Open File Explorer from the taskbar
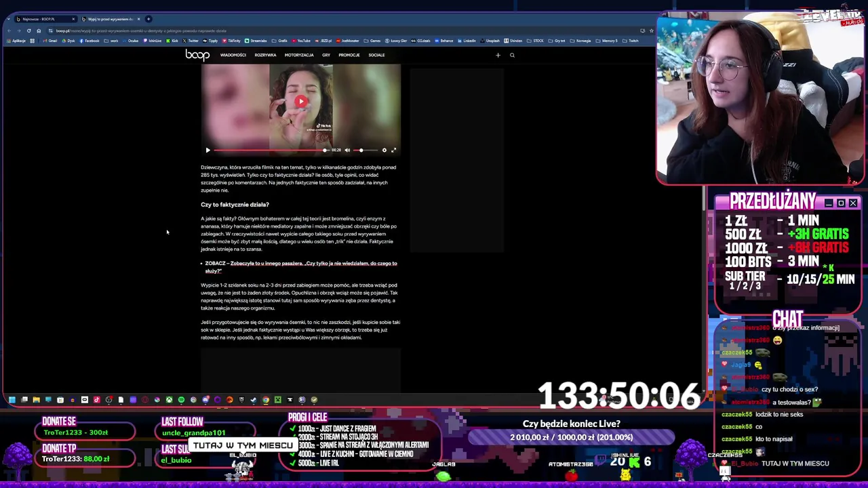Screen dimensions: 868x488 36,400
